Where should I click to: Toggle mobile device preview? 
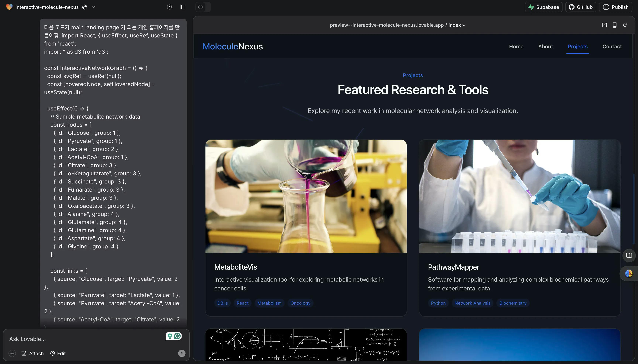pos(615,25)
